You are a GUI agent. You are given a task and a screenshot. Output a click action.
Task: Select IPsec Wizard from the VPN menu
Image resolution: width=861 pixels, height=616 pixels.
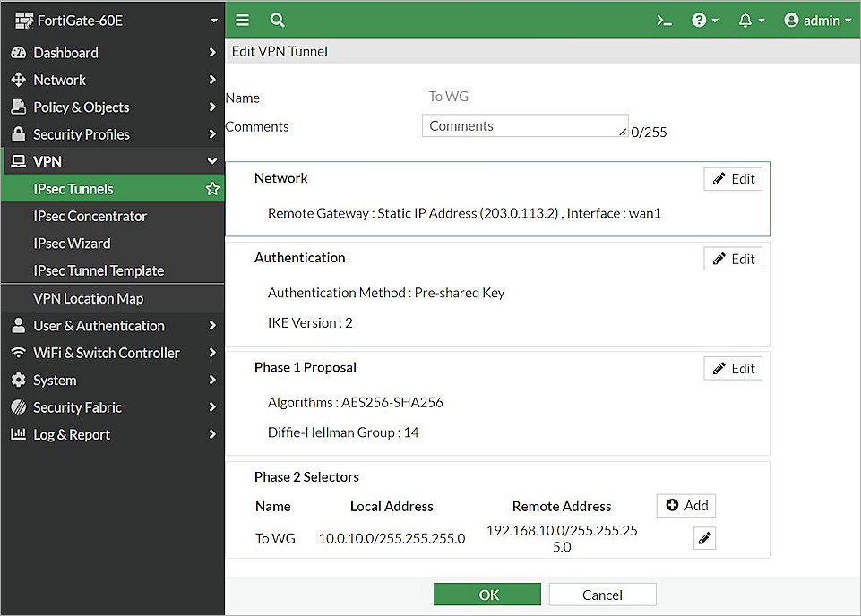tap(73, 243)
